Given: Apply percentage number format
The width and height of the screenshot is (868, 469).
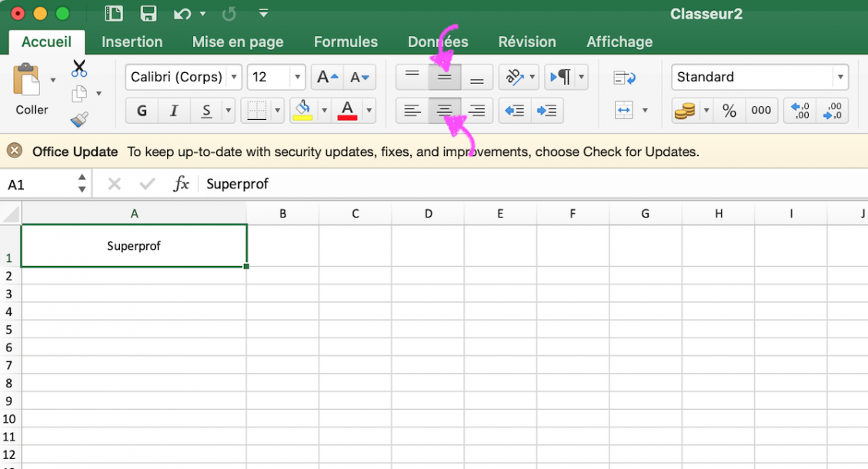Looking at the screenshot, I should (729, 110).
